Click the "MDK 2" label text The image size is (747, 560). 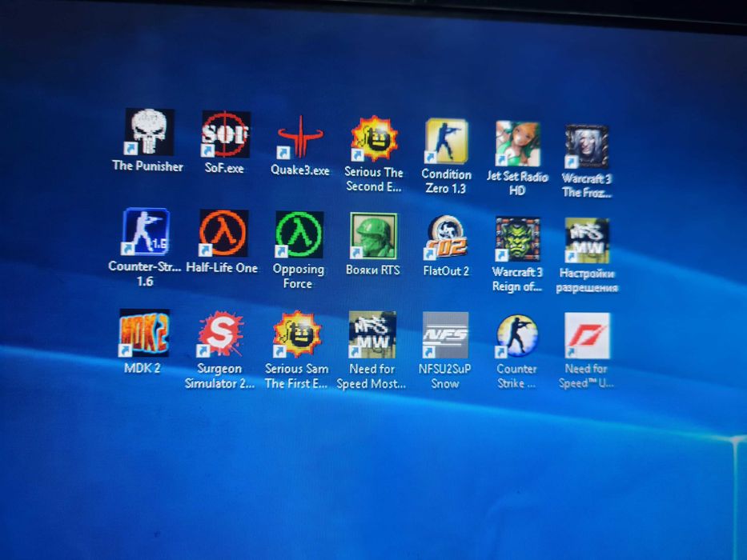(143, 368)
